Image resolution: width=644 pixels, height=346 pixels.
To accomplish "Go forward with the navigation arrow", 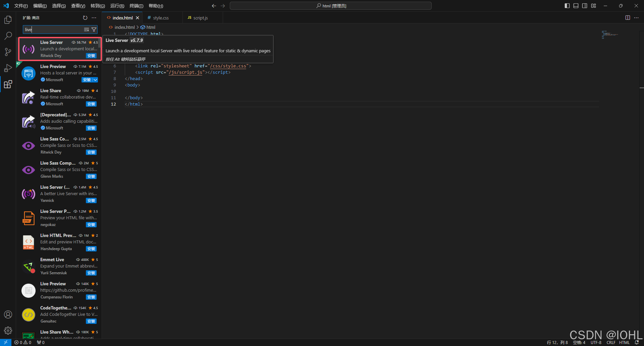I will (x=223, y=6).
